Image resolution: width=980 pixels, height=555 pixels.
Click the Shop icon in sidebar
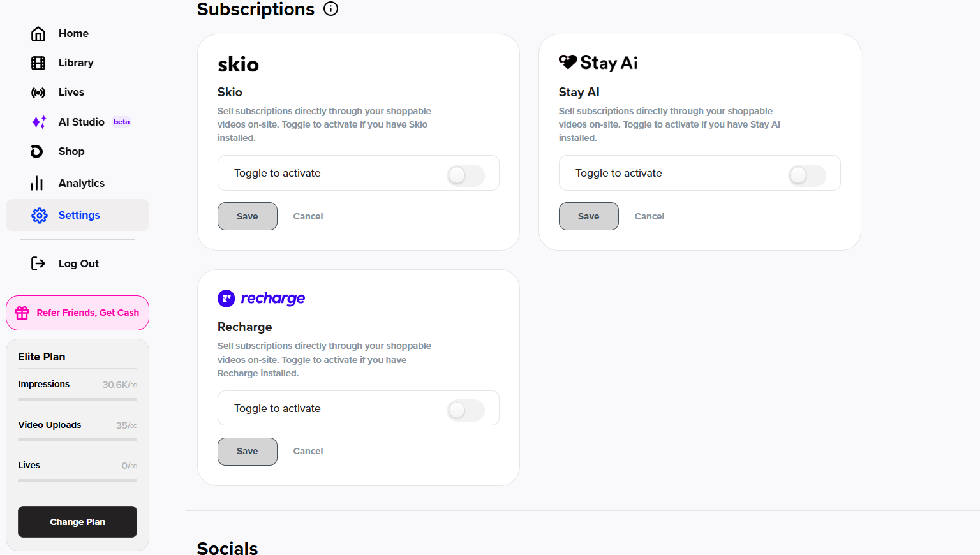click(x=37, y=151)
